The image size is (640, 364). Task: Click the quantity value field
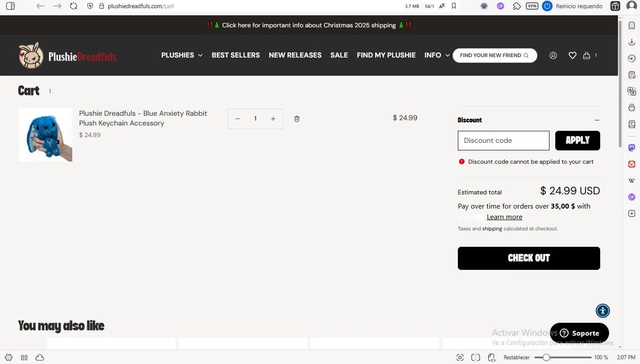point(255,119)
